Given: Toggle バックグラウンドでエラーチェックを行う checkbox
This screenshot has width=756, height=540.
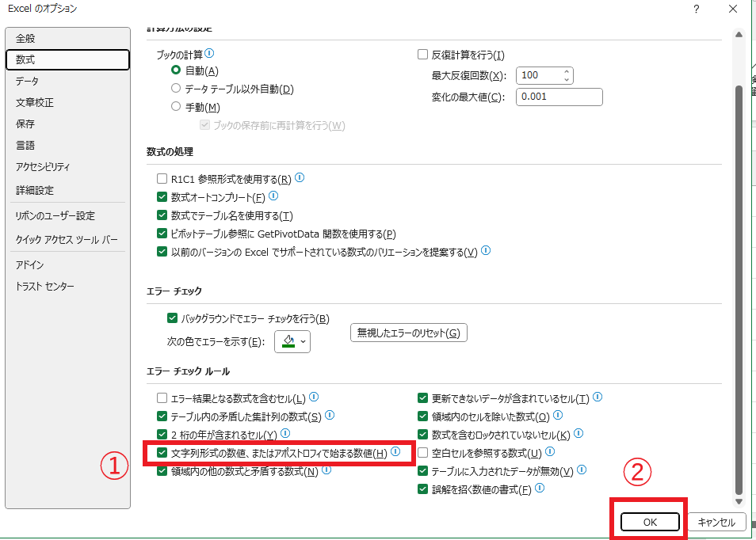Looking at the screenshot, I should pyautogui.click(x=172, y=318).
